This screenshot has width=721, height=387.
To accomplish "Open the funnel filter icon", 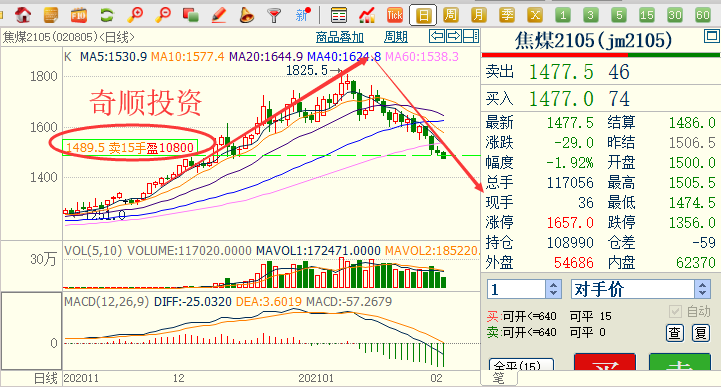I will click(274, 15).
